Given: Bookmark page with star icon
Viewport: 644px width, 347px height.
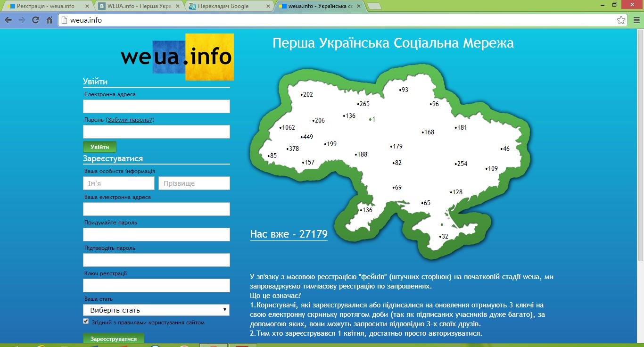Looking at the screenshot, I should point(621,20).
